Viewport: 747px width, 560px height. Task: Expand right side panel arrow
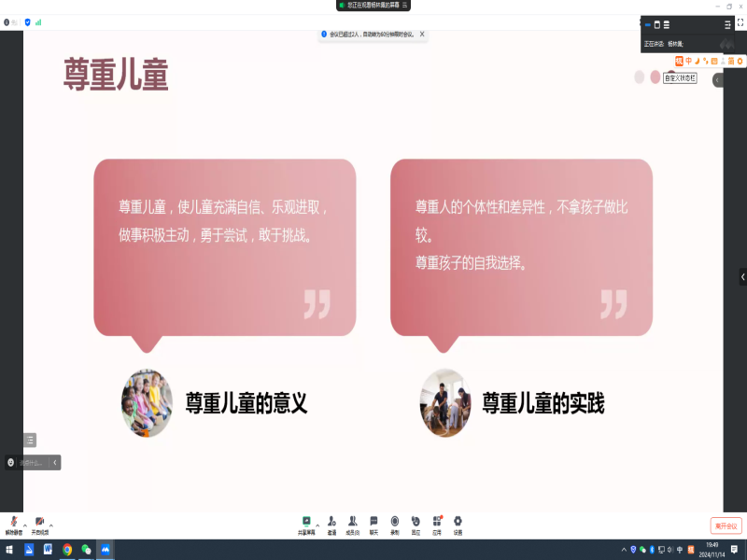pos(742,276)
